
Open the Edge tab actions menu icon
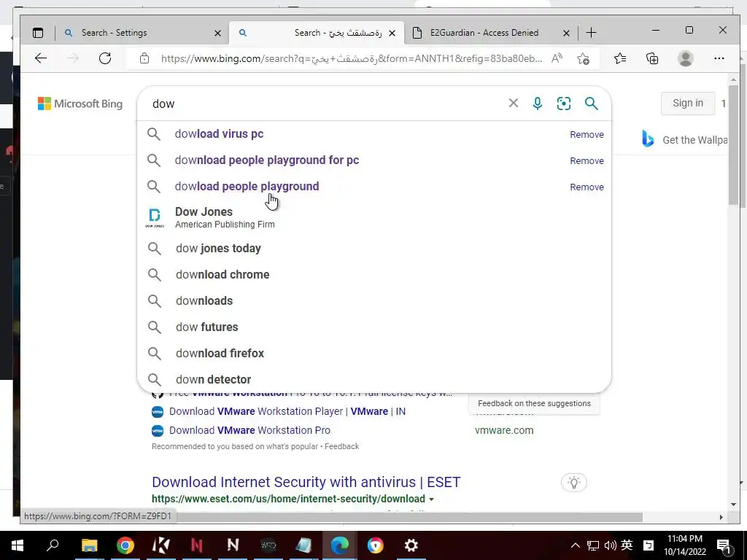[38, 33]
